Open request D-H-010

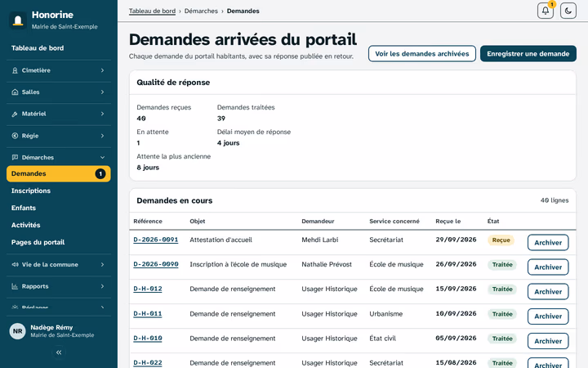pyautogui.click(x=148, y=339)
